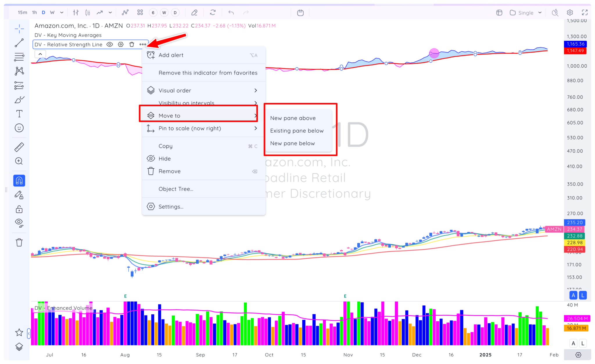Select the Magnet snapping tool

click(19, 180)
